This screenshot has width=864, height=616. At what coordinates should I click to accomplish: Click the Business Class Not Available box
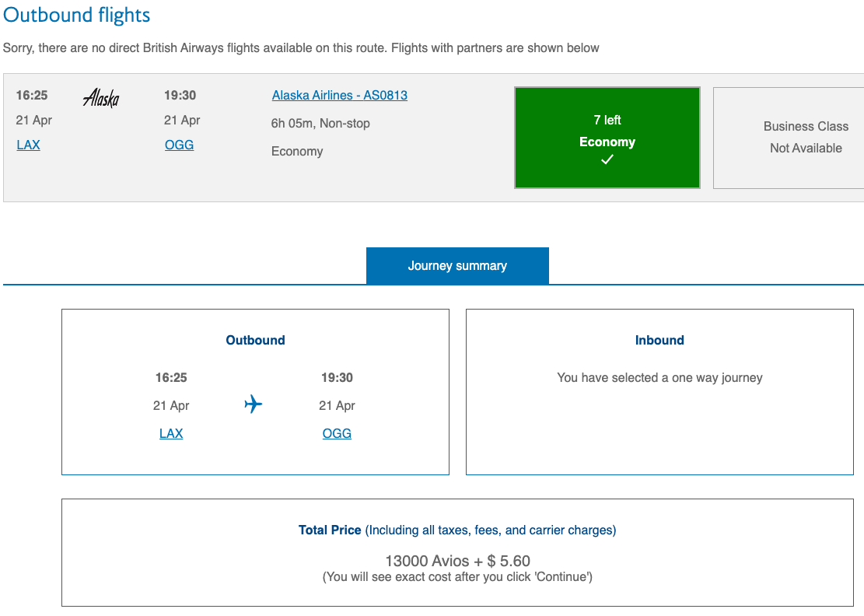(806, 137)
